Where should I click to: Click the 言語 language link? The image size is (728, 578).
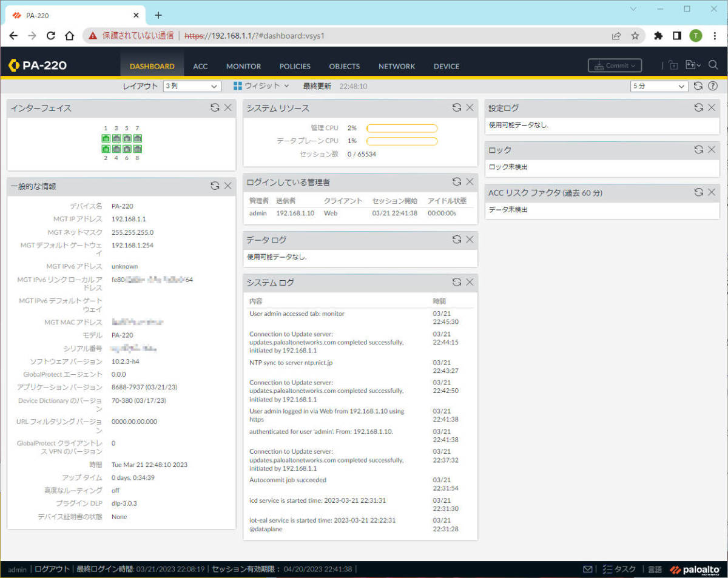pos(655,569)
